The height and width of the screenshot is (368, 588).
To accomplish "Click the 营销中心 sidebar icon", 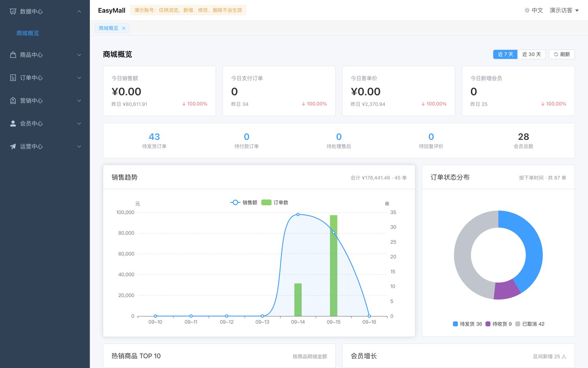I will [x=13, y=100].
